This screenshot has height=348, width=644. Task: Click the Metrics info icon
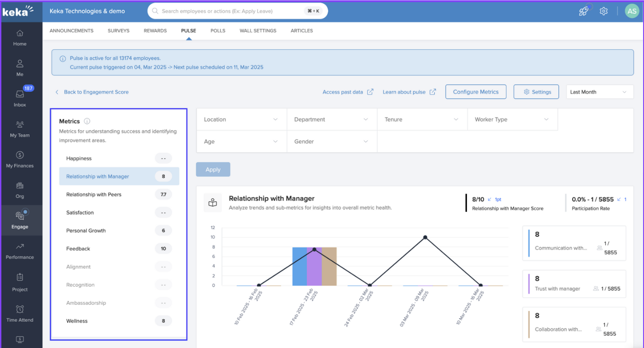(x=87, y=121)
